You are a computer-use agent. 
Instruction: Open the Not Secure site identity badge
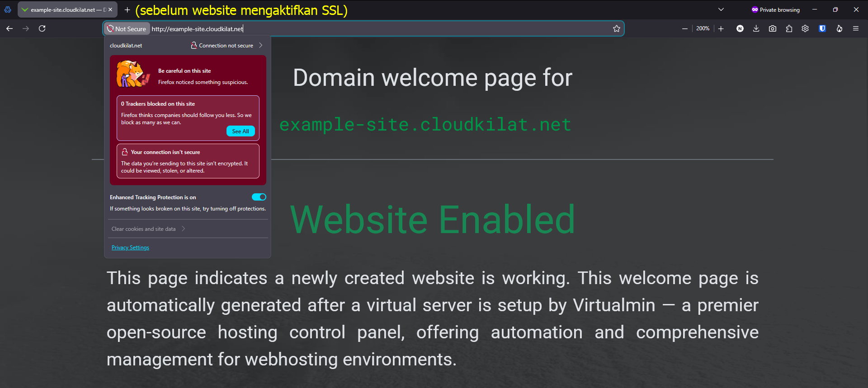[127, 29]
